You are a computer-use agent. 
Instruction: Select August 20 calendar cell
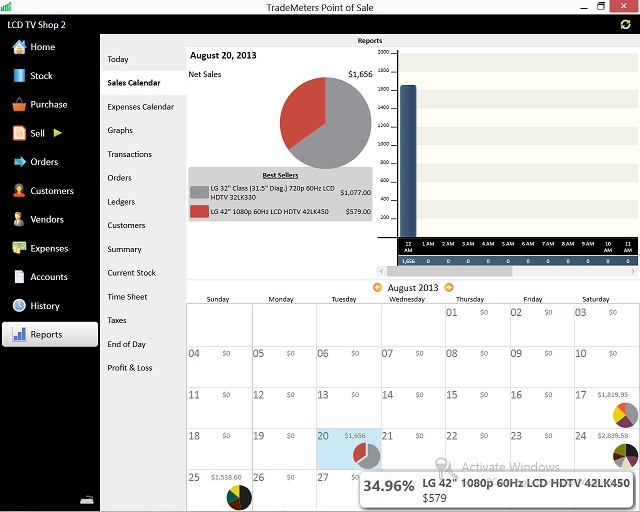(x=349, y=449)
